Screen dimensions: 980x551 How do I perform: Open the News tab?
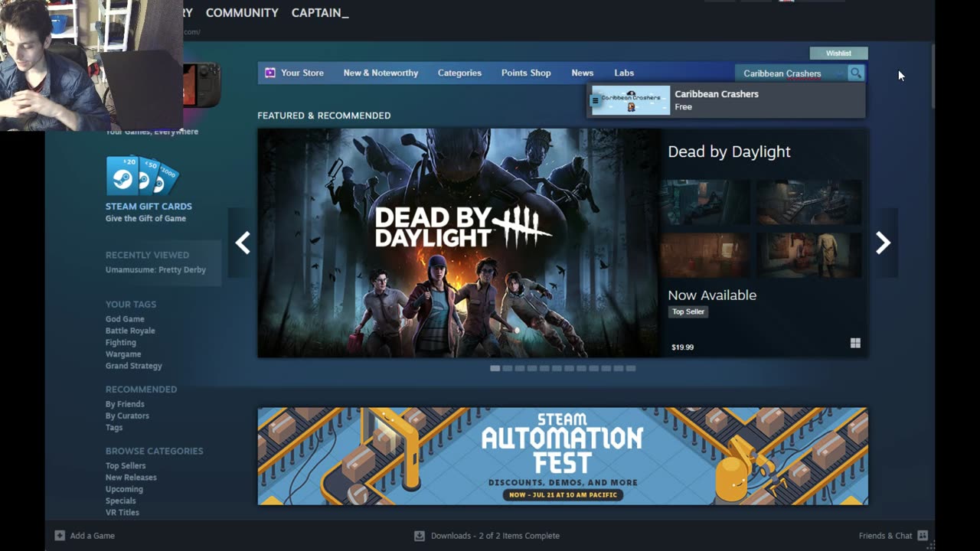(x=582, y=73)
